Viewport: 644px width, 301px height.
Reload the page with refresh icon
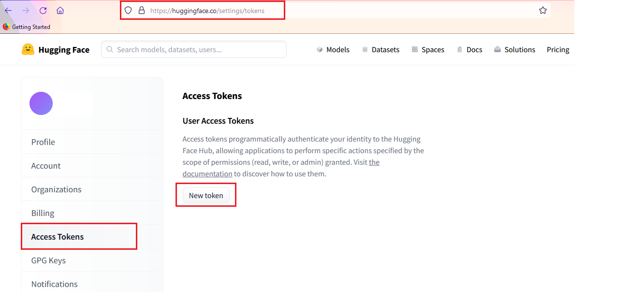(43, 10)
